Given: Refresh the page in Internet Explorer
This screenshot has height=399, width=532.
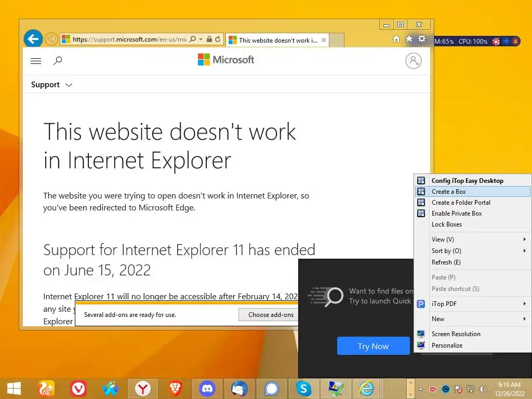Looking at the screenshot, I should (x=218, y=39).
